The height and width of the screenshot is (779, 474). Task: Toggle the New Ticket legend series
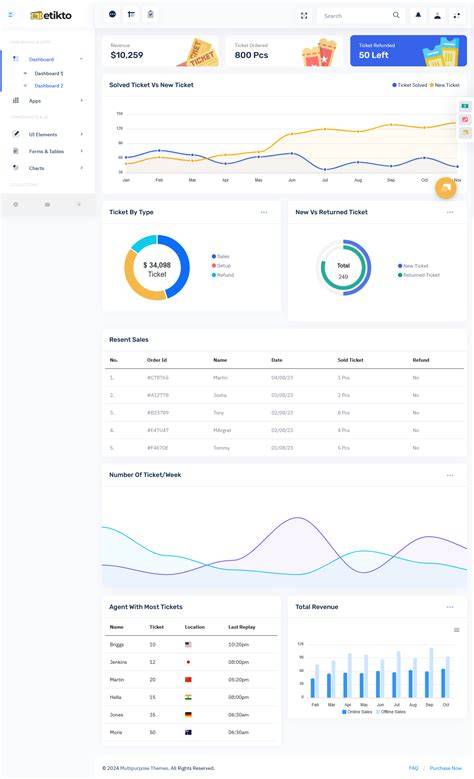coord(444,85)
